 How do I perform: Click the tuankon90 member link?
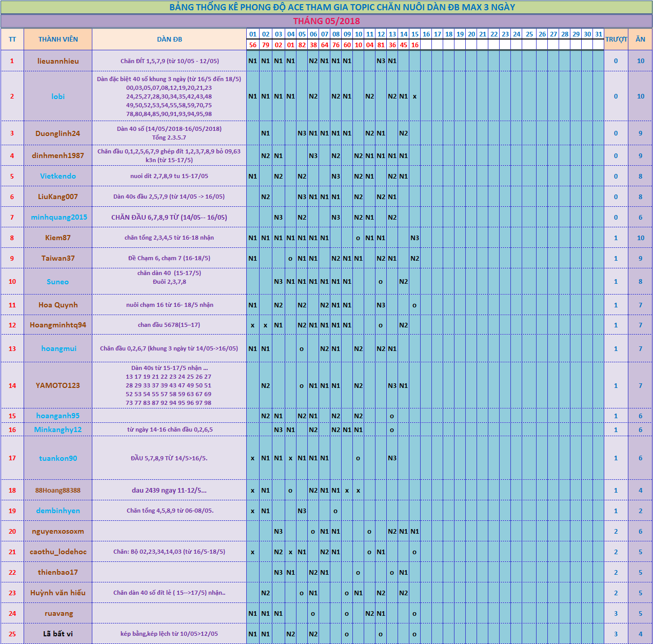tap(58, 458)
